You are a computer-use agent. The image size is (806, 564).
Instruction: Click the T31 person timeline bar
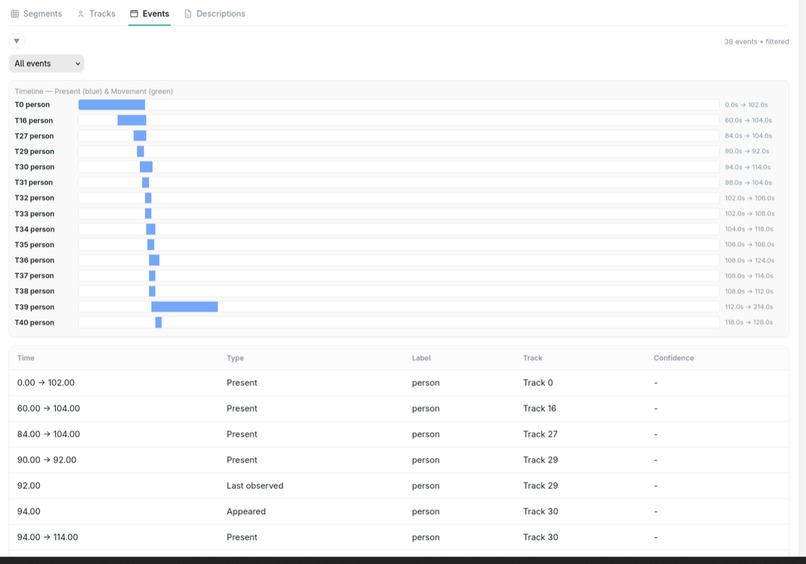tap(145, 183)
